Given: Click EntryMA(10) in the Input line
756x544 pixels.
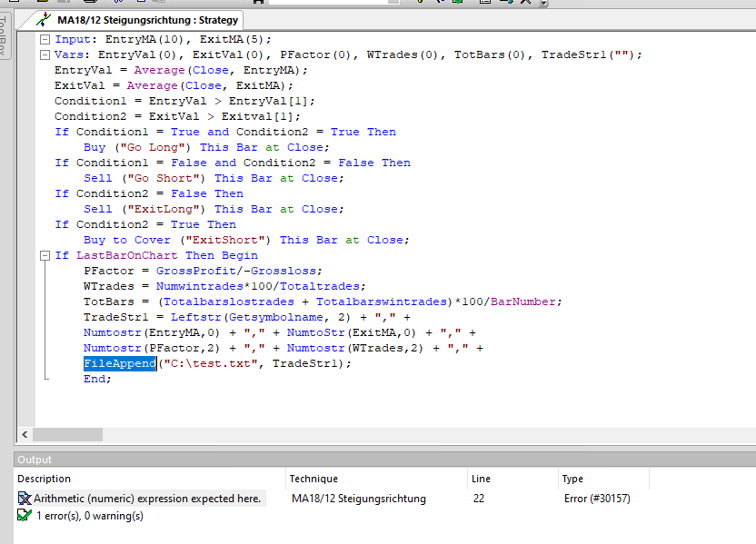Looking at the screenshot, I should (144, 40).
